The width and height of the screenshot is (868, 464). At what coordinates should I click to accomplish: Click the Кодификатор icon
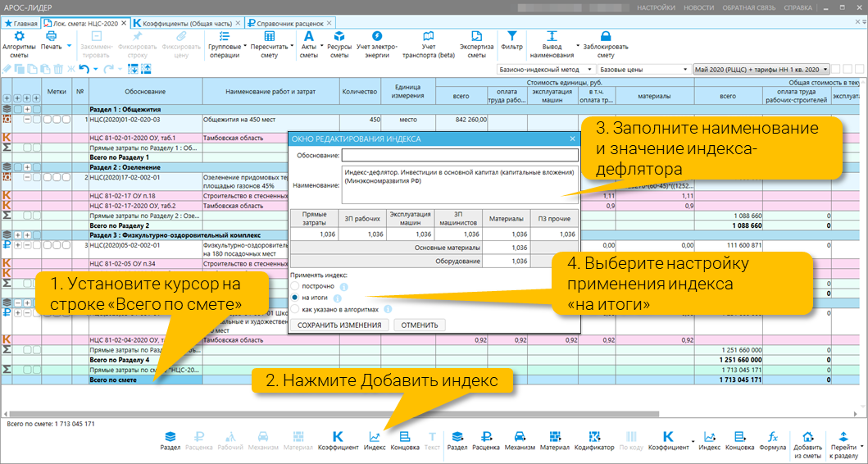(594, 437)
